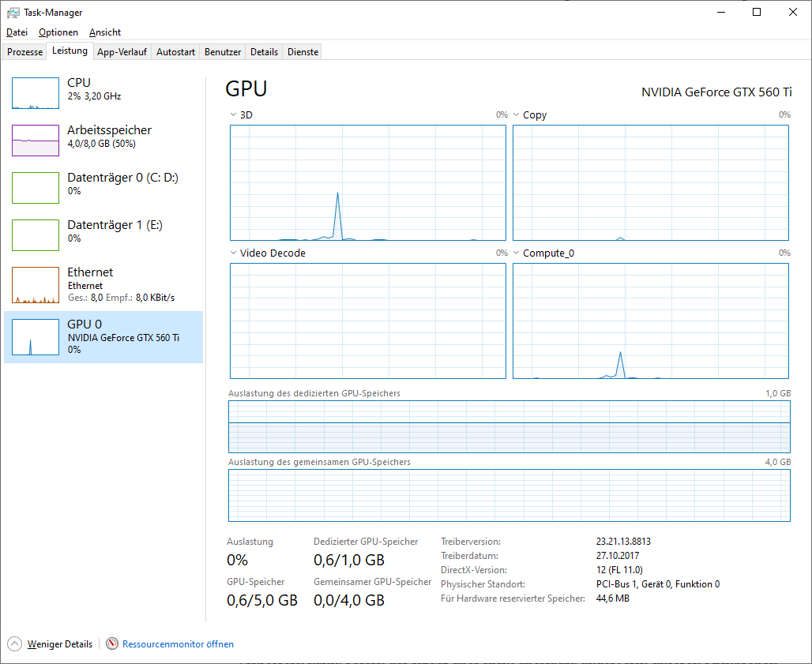Click the Compute_0 usage graph
This screenshot has height=664, width=812.
650,321
